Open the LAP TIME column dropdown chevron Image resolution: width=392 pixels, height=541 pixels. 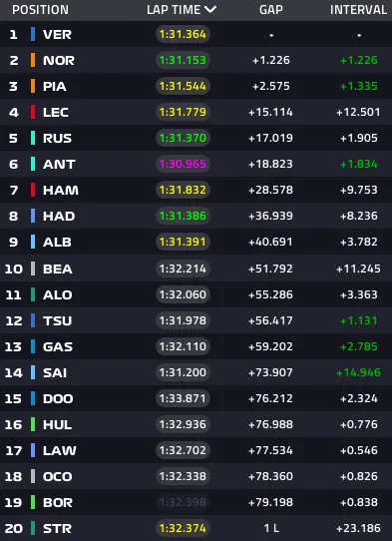[x=209, y=10]
